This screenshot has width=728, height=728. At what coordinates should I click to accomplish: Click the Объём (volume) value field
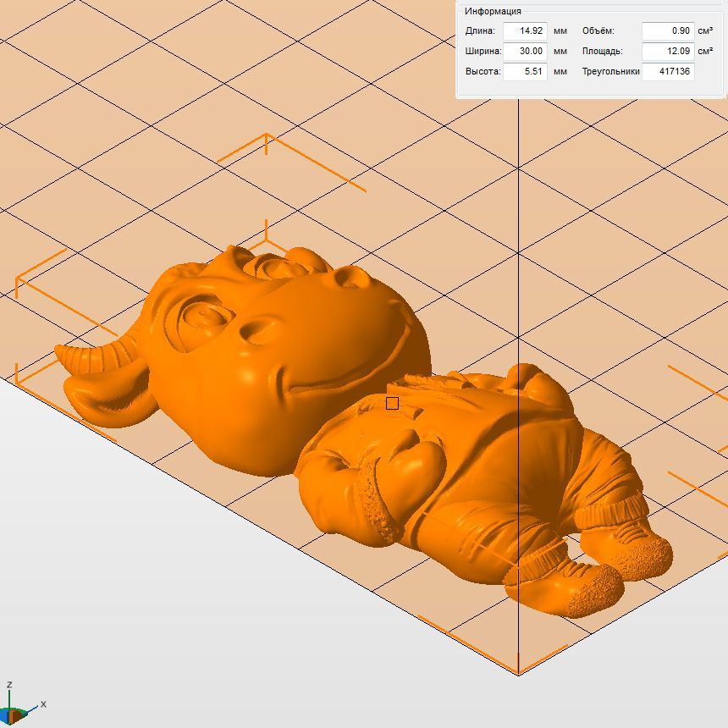click(667, 30)
